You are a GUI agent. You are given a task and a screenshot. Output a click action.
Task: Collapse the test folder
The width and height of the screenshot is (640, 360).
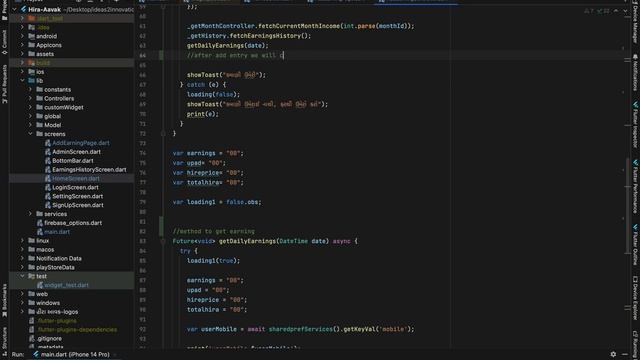22,276
